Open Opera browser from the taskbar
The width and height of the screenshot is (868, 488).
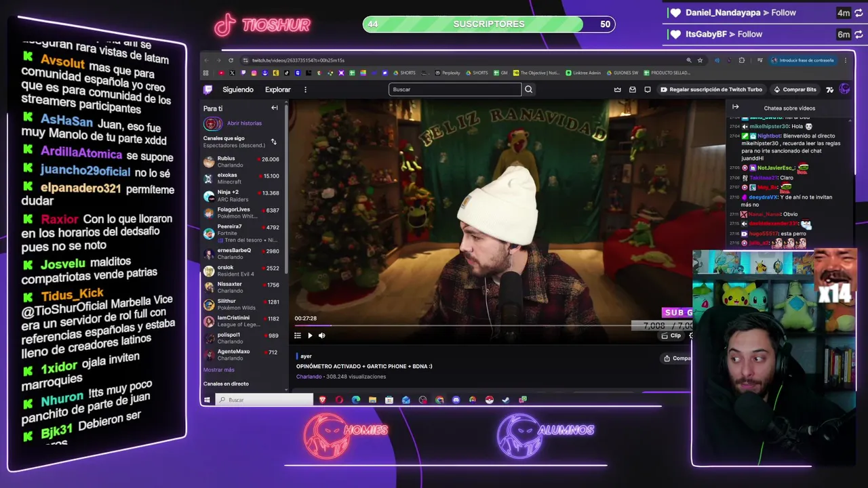(x=339, y=400)
